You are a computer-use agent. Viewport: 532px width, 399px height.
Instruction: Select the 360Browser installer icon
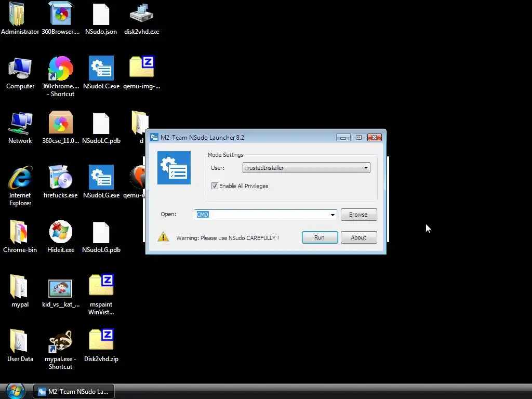(60, 14)
